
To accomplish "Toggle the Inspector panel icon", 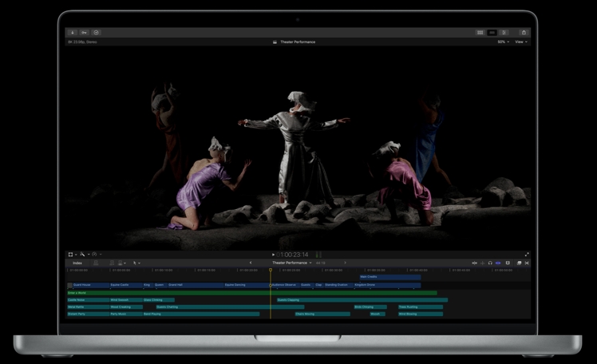I will coord(504,33).
